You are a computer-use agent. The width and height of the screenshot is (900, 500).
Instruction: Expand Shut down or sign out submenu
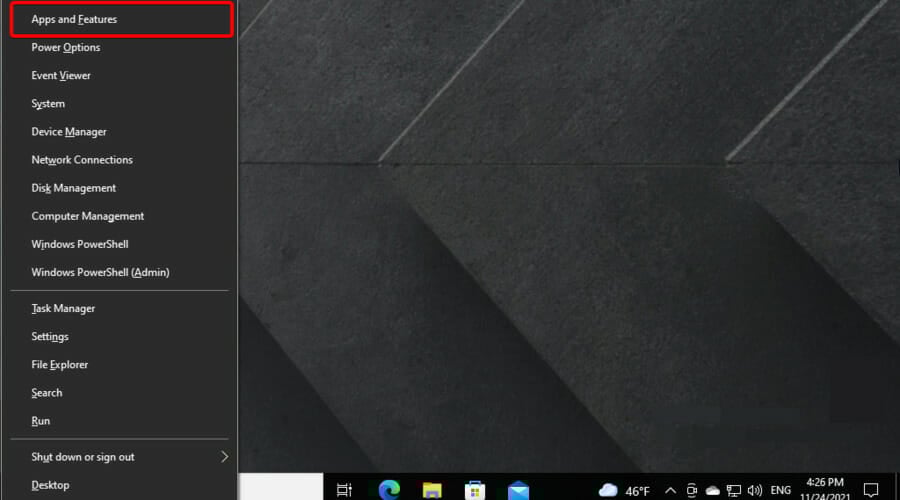point(121,458)
